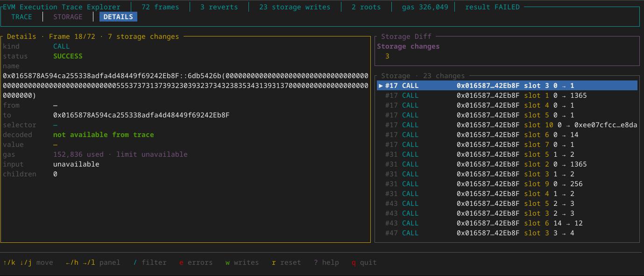Click the selected row arrow marker for #17
Screen dimensions: 644x276
[x=381, y=86]
